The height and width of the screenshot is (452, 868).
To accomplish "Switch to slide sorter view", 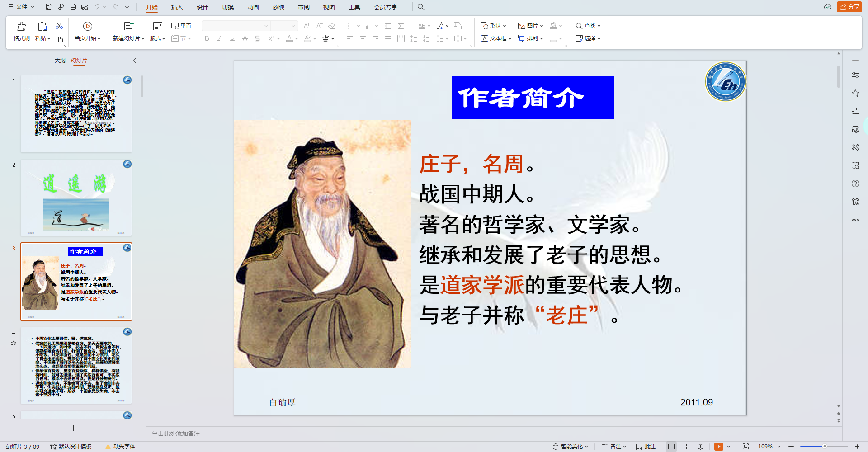I will click(686, 447).
